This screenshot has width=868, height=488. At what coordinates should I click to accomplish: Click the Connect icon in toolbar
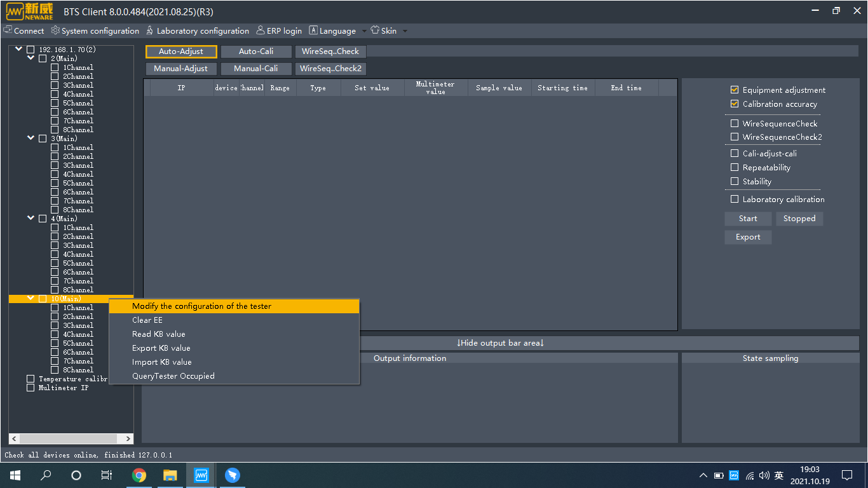click(8, 30)
